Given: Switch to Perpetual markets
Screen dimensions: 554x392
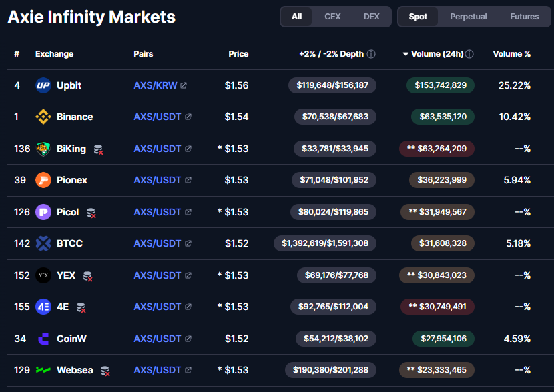Looking at the screenshot, I should 468,17.
